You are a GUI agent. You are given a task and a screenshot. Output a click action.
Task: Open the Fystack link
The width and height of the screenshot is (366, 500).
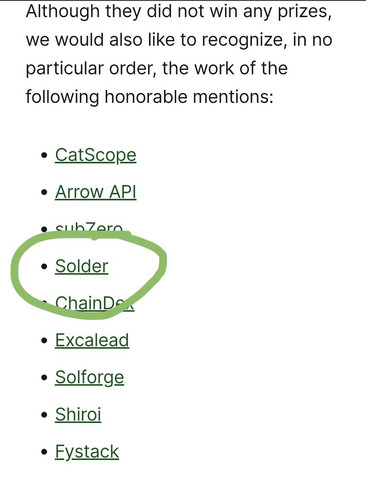point(87,452)
